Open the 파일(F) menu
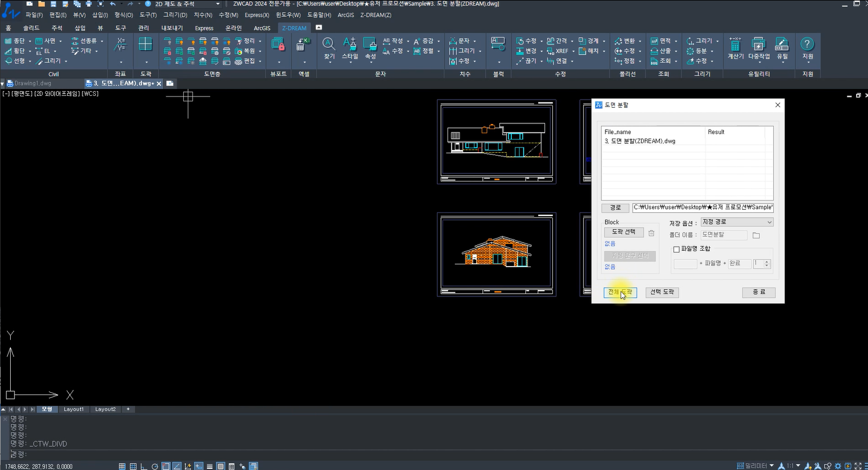The image size is (868, 470). 34,15
